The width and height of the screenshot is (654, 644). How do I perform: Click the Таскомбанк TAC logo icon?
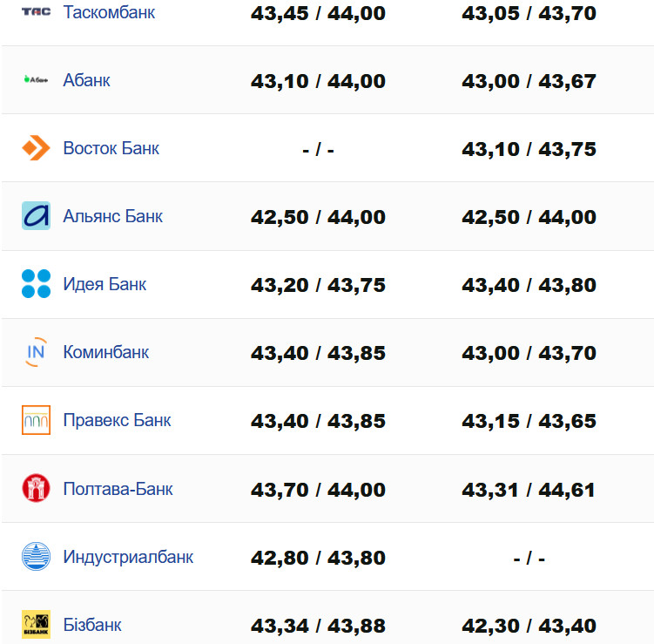point(36,12)
